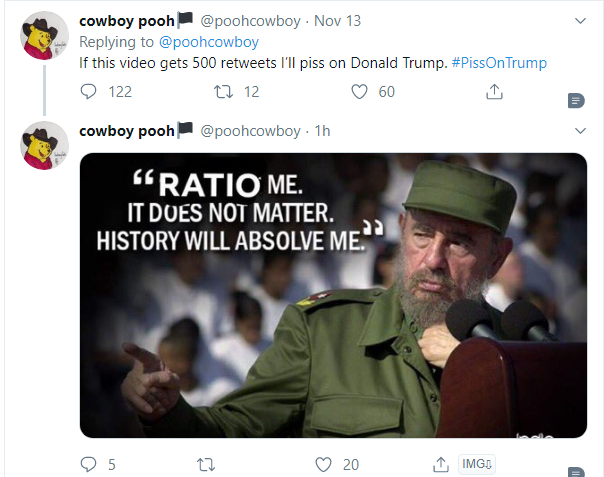Like the first tweet with 60 likes
Screen dimensions: 604x477
click(362, 92)
